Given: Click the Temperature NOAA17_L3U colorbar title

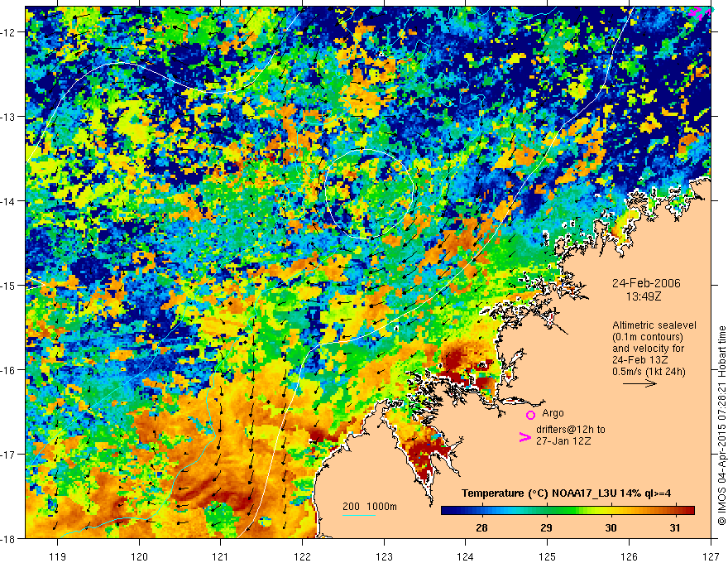Looking at the screenshot, I should tap(566, 493).
